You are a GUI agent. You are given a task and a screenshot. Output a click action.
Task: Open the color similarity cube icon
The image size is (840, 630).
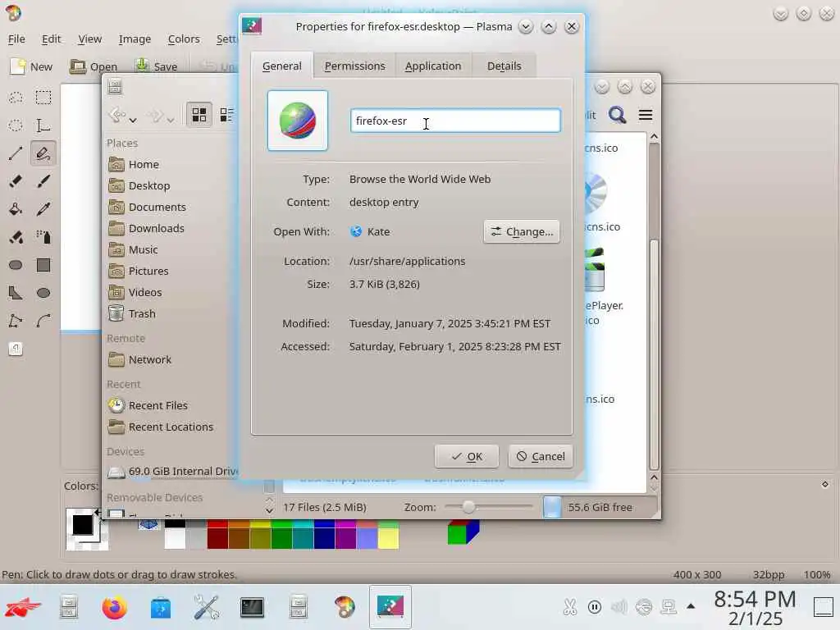pos(463,532)
